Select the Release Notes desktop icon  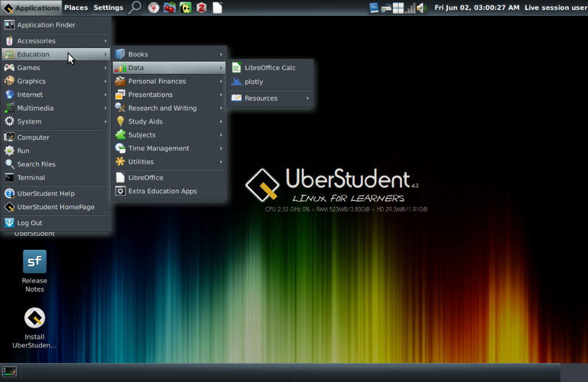[x=35, y=272]
